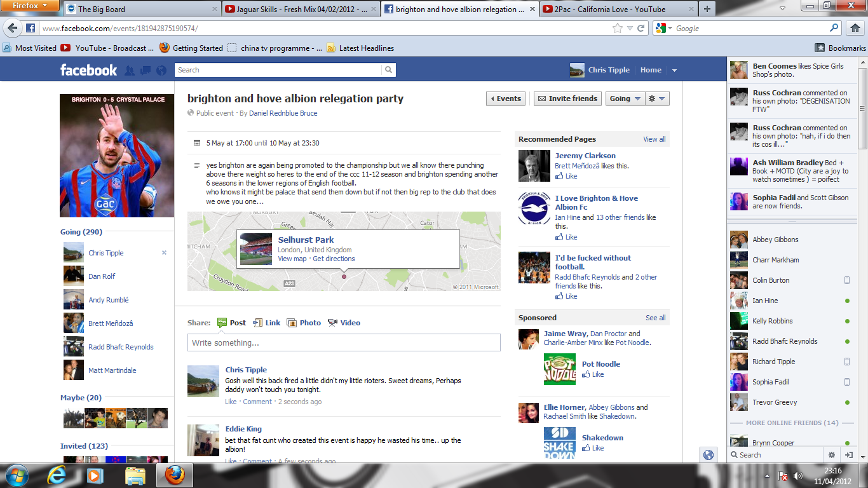Launch Internet Explorer from taskbar

57,475
